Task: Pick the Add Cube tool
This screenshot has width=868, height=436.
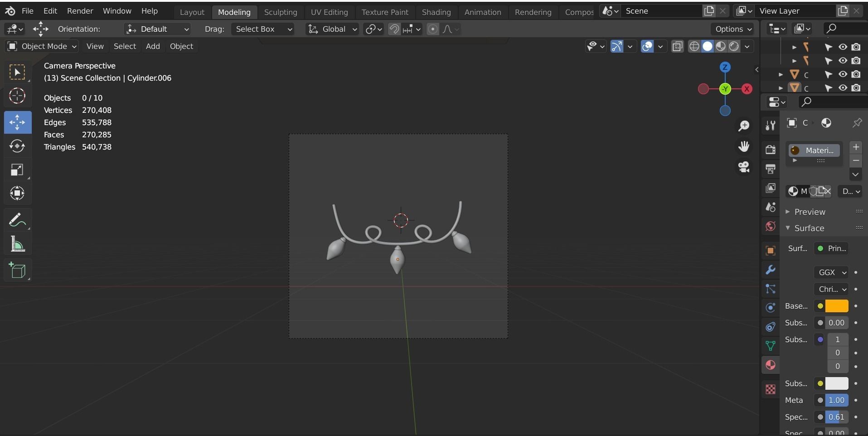Action: (18, 271)
